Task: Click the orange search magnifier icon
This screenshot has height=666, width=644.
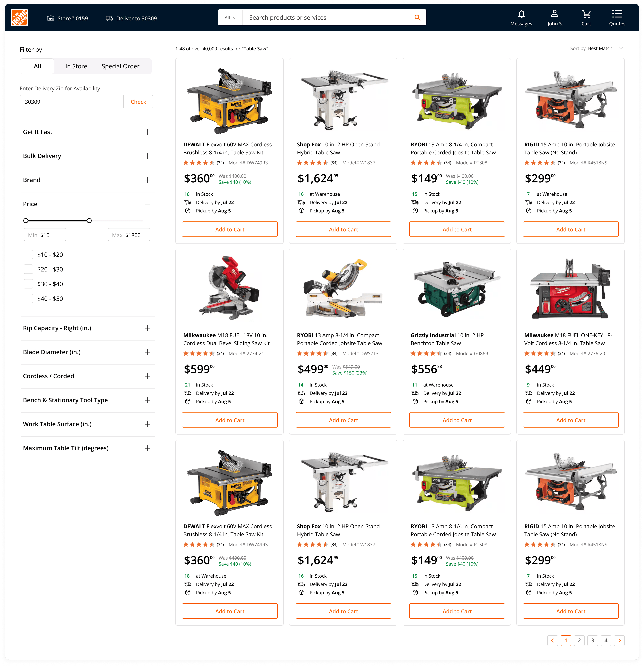Action: pos(417,18)
